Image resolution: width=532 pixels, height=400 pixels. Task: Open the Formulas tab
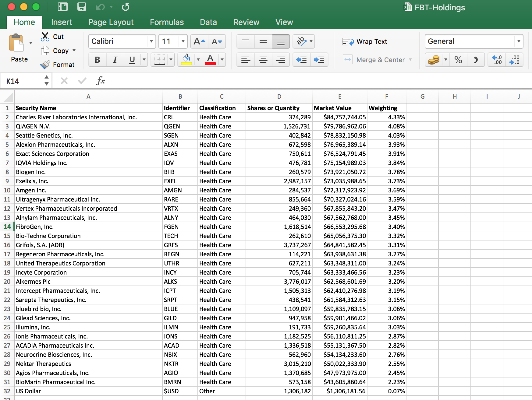167,22
